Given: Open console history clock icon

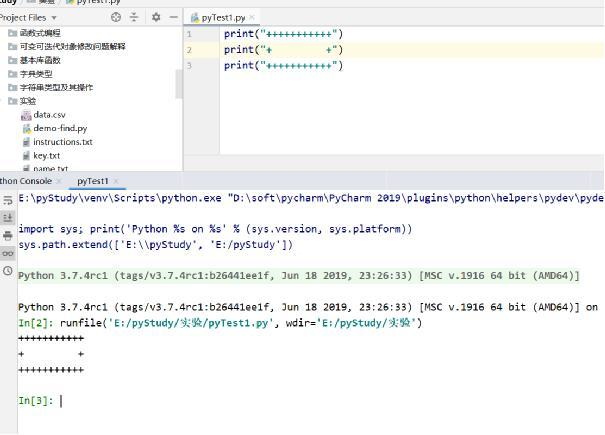Looking at the screenshot, I should (x=8, y=271).
